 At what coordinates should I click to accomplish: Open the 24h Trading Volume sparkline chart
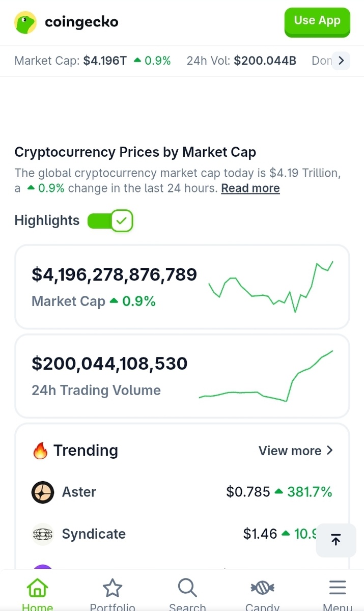pos(266,376)
